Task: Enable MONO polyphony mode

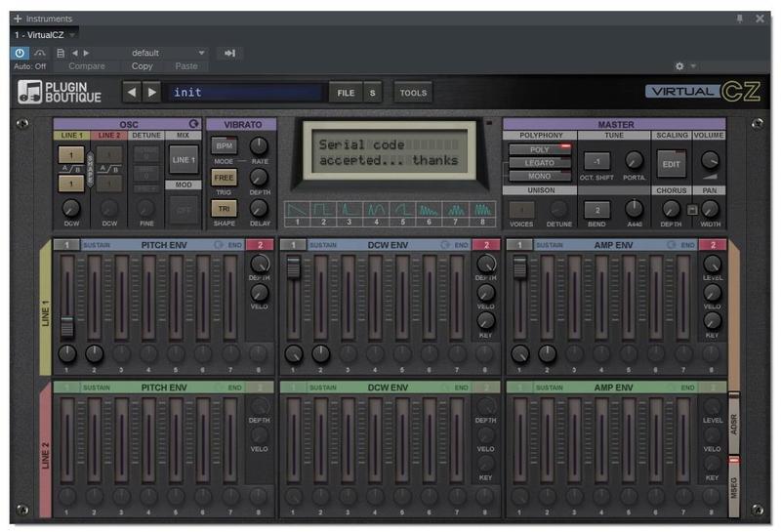Action: point(540,176)
